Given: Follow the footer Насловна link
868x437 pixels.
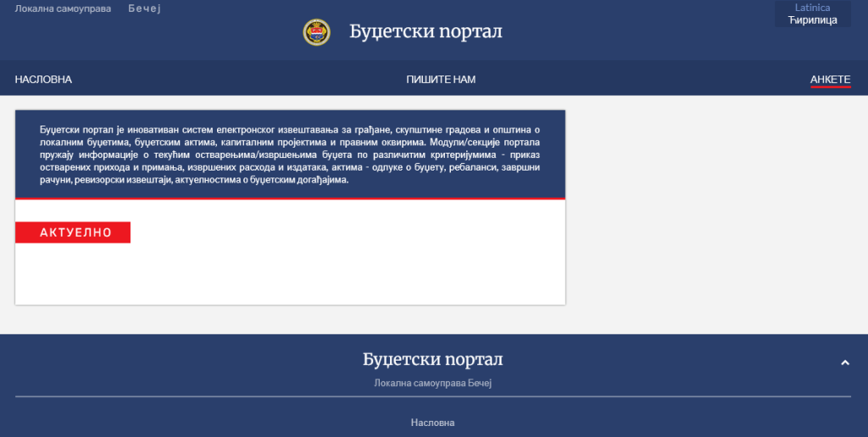Looking at the screenshot, I should click(432, 423).
